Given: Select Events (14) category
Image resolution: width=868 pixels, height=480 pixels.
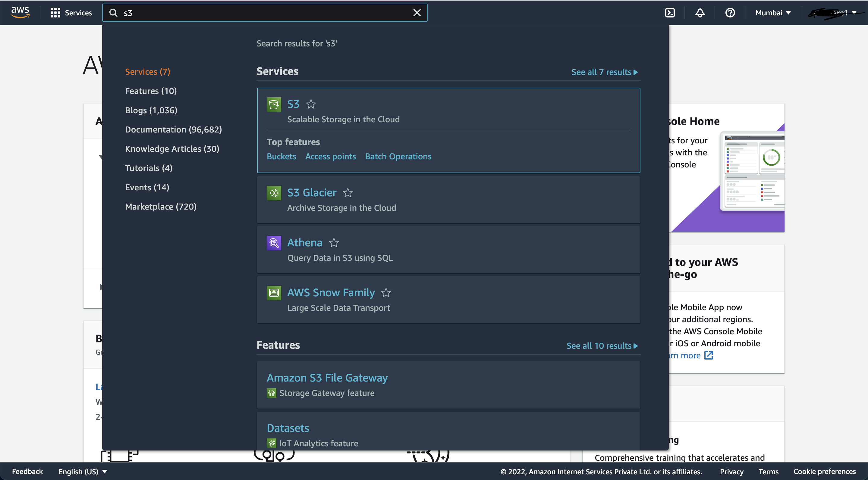Looking at the screenshot, I should 147,187.
